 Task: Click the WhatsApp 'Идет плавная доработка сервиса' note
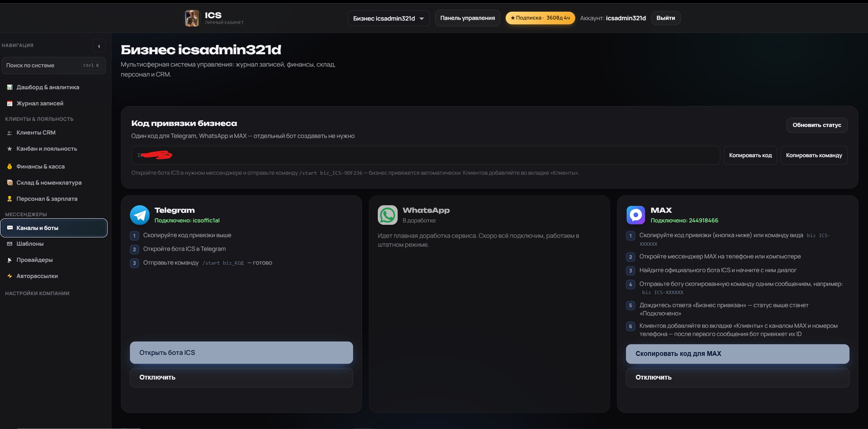[x=478, y=240]
